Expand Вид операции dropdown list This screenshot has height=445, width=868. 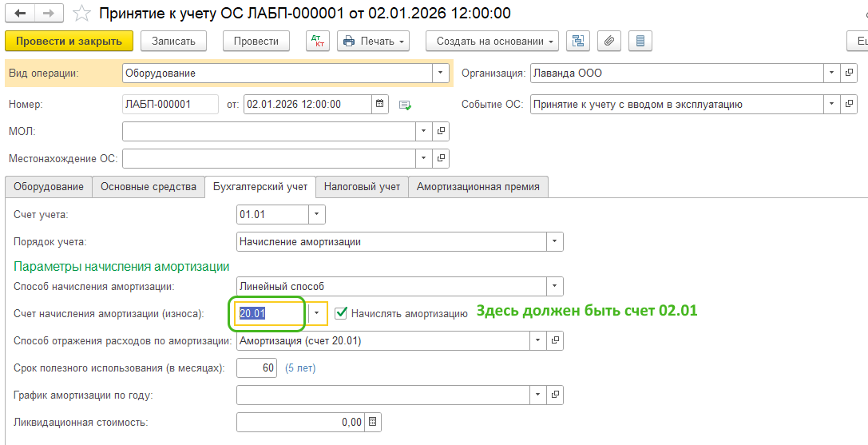[x=440, y=74]
